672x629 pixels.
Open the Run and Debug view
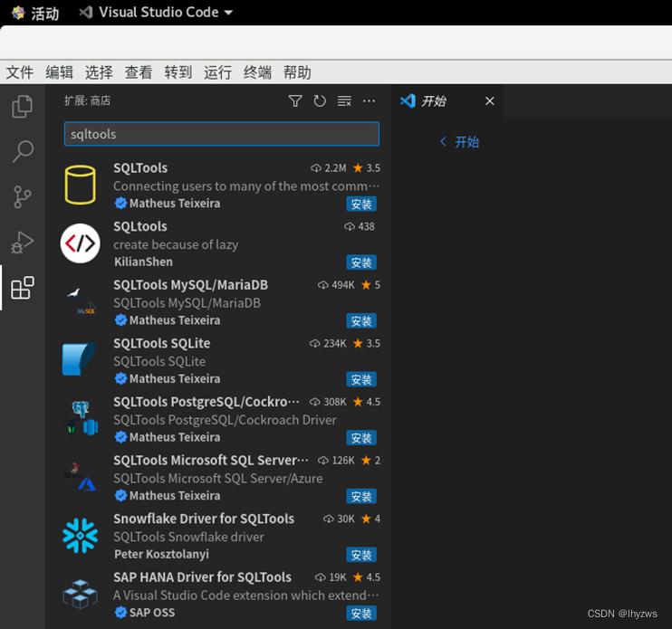pyautogui.click(x=23, y=243)
